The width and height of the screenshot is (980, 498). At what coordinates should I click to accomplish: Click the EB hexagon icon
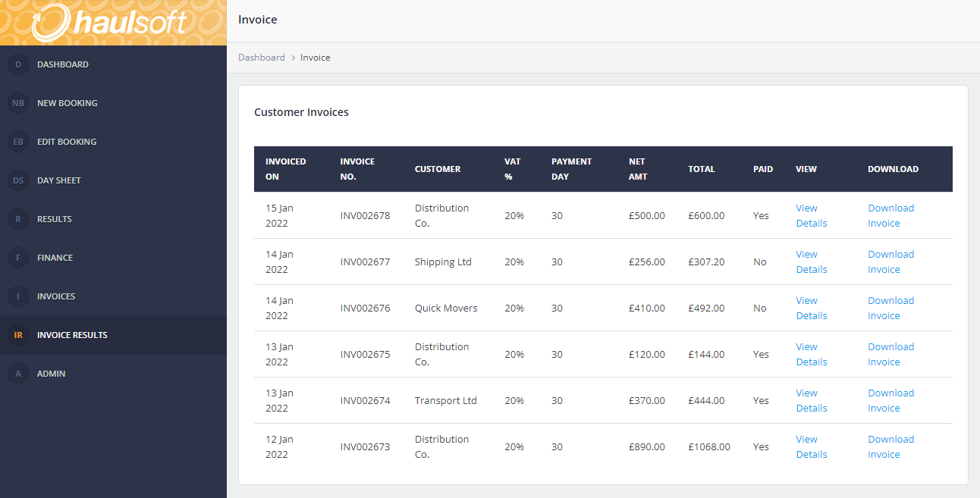18,142
